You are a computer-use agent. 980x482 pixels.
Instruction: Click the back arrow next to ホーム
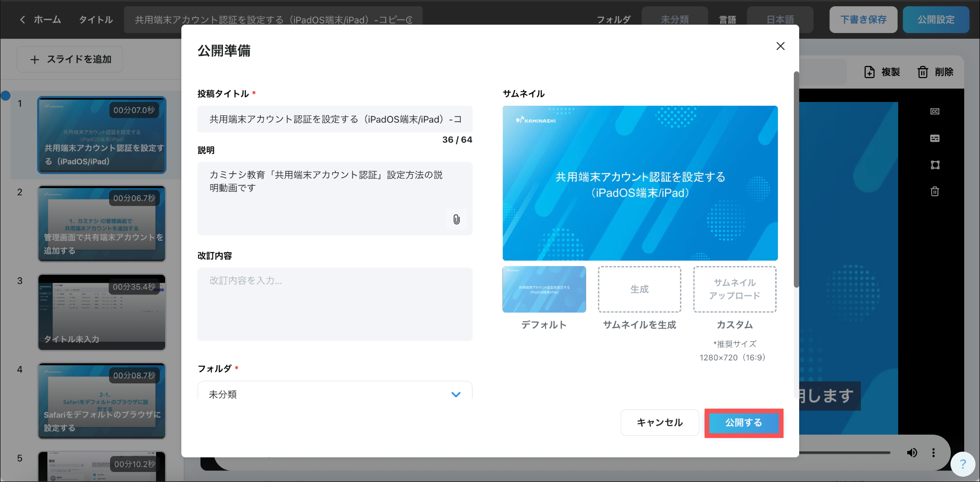22,20
